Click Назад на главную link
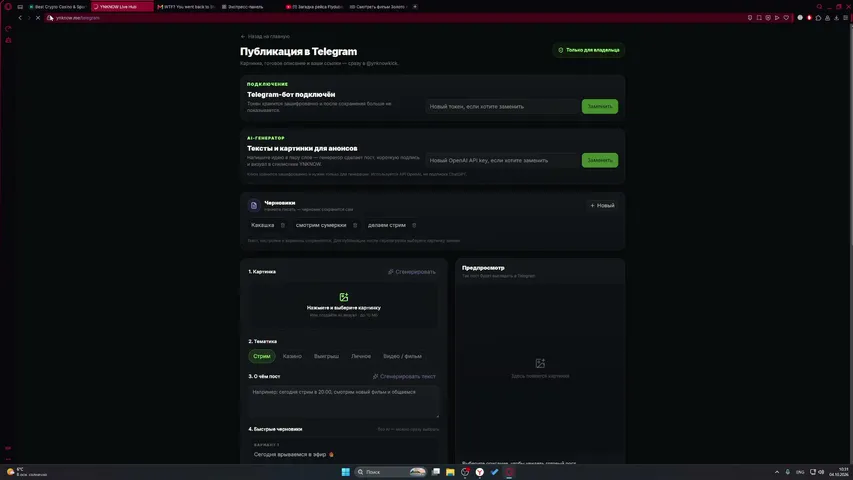The width and height of the screenshot is (853, 480). pos(265,36)
